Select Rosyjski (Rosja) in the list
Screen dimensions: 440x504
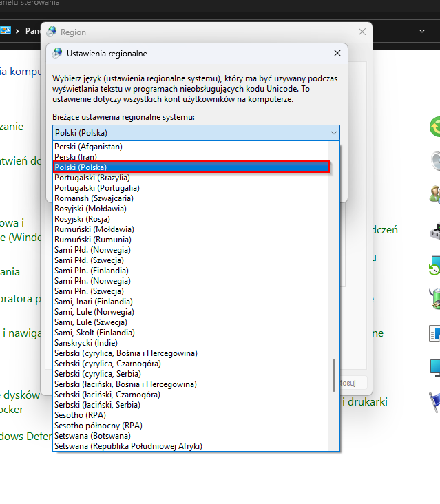(x=83, y=219)
